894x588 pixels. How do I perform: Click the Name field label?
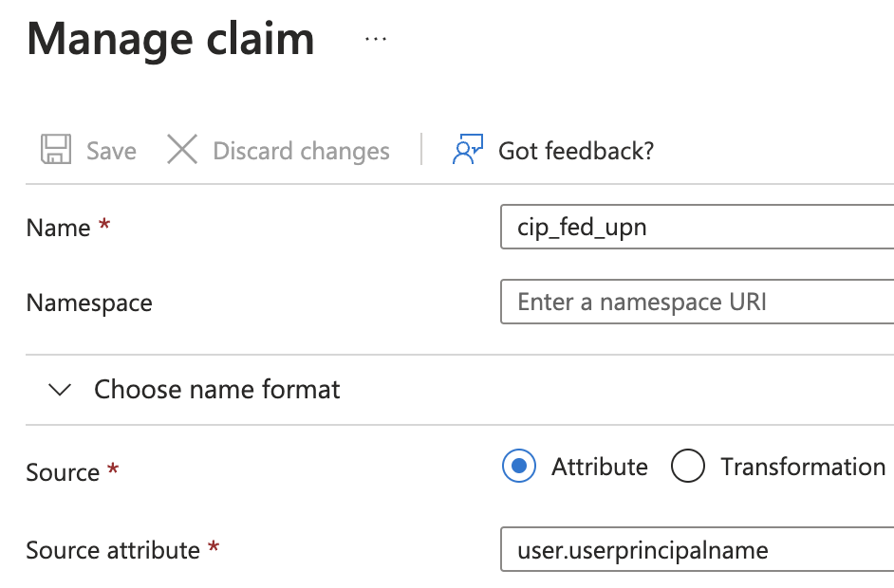(58, 228)
